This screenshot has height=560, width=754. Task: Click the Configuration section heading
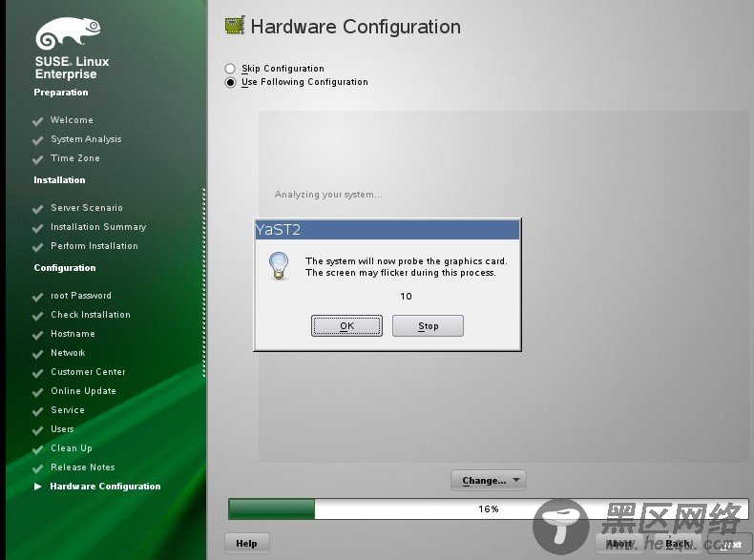pos(65,268)
